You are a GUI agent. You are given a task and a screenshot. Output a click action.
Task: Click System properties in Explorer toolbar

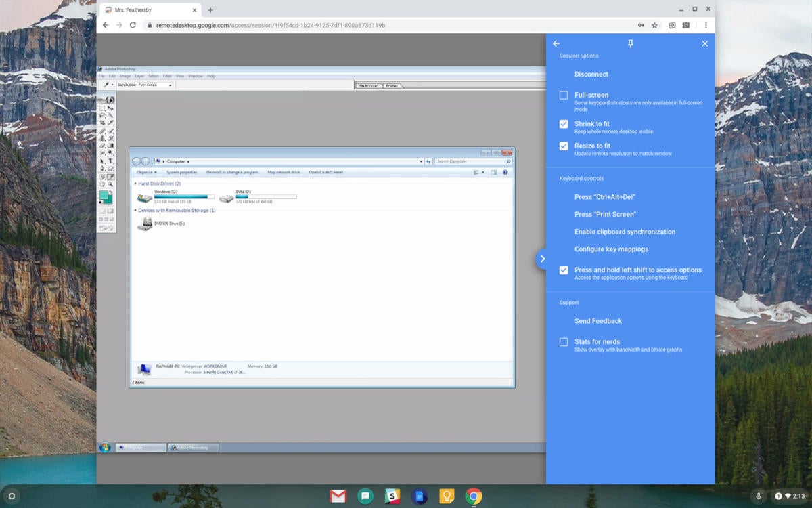coord(181,172)
